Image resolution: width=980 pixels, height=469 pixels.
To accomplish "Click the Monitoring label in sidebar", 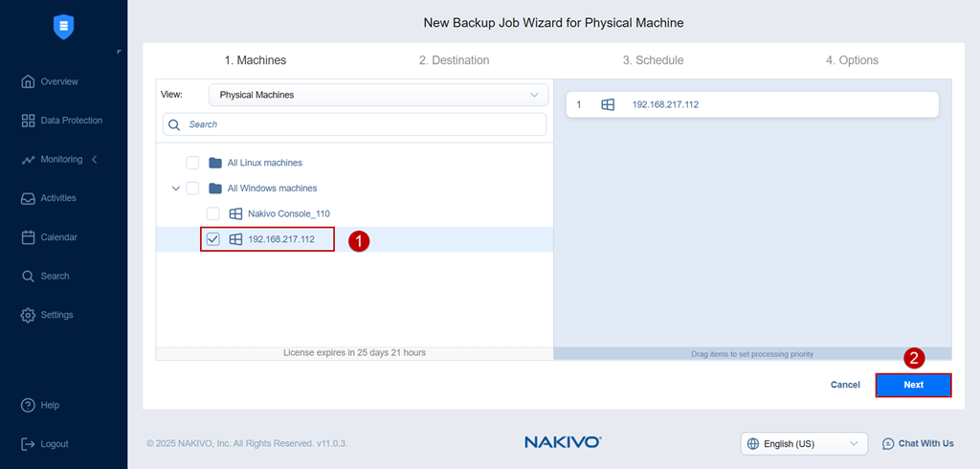I will [x=61, y=160].
